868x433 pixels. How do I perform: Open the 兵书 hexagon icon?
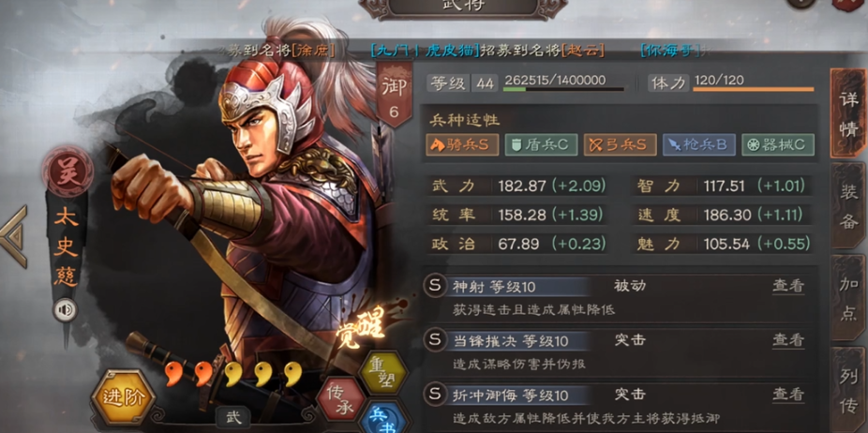(383, 419)
